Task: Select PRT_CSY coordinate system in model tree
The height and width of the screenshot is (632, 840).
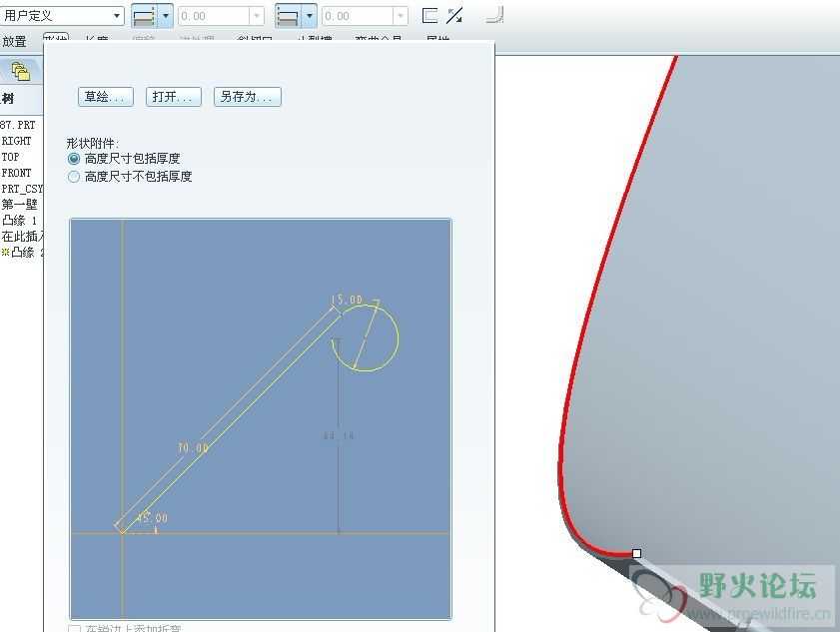Action: (x=22, y=189)
